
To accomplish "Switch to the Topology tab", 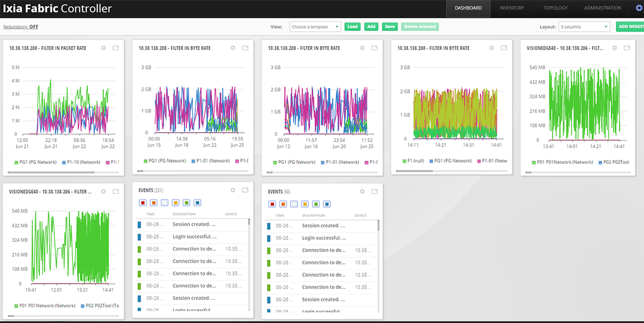I will (556, 8).
